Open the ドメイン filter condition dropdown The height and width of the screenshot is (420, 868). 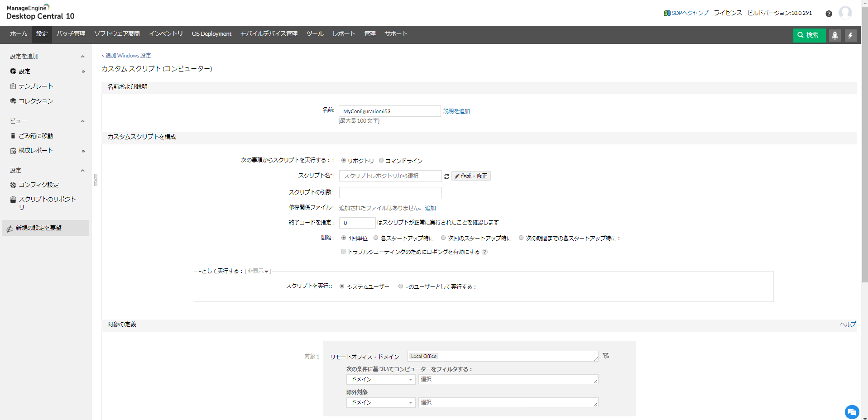380,379
